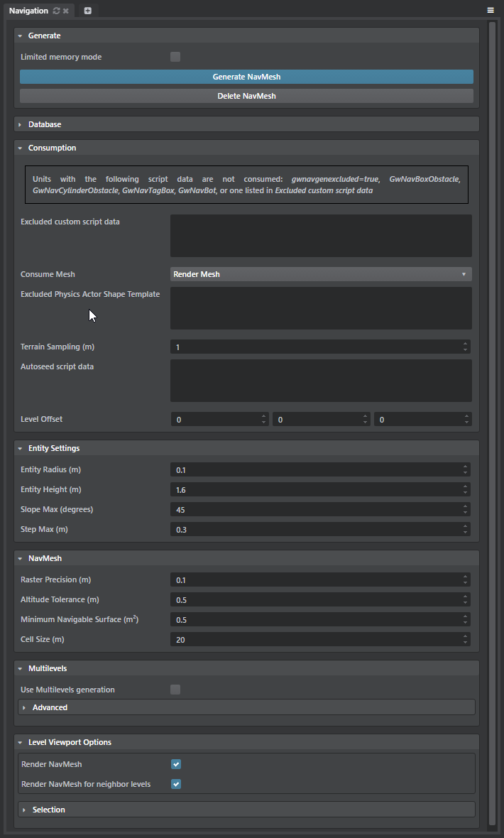Close the Navigation tab
The image size is (504, 838).
(x=66, y=11)
